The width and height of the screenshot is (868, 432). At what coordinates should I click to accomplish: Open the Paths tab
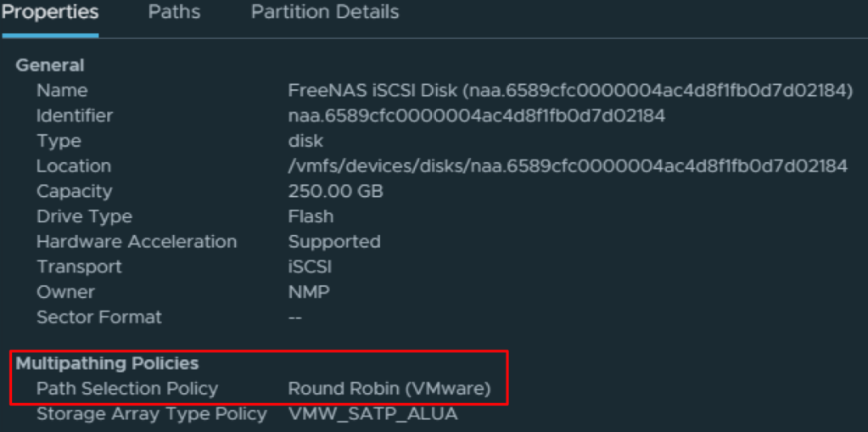click(174, 13)
